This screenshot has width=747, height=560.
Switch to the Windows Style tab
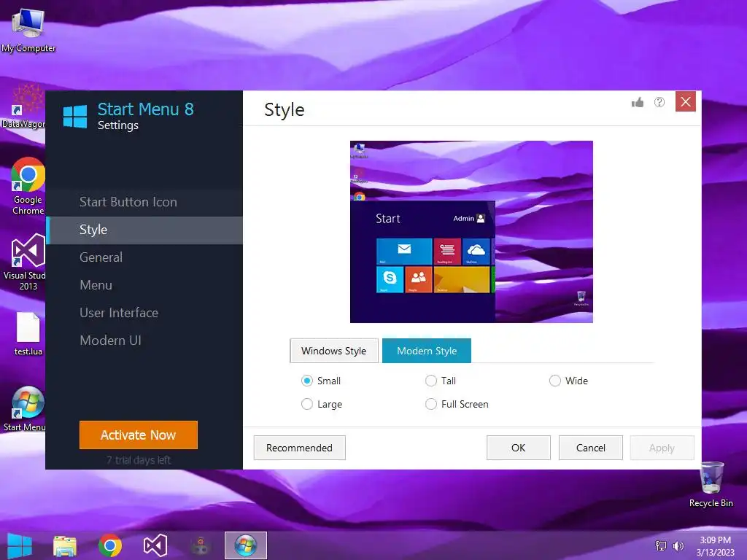click(334, 351)
